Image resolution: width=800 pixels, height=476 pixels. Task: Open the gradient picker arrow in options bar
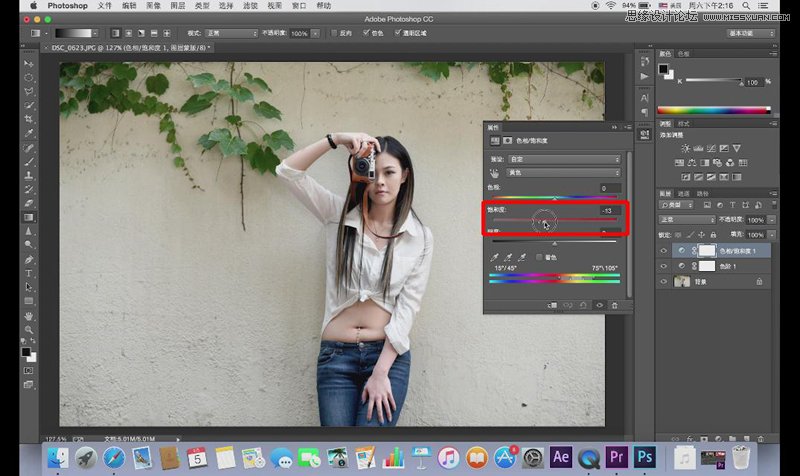pos(95,33)
